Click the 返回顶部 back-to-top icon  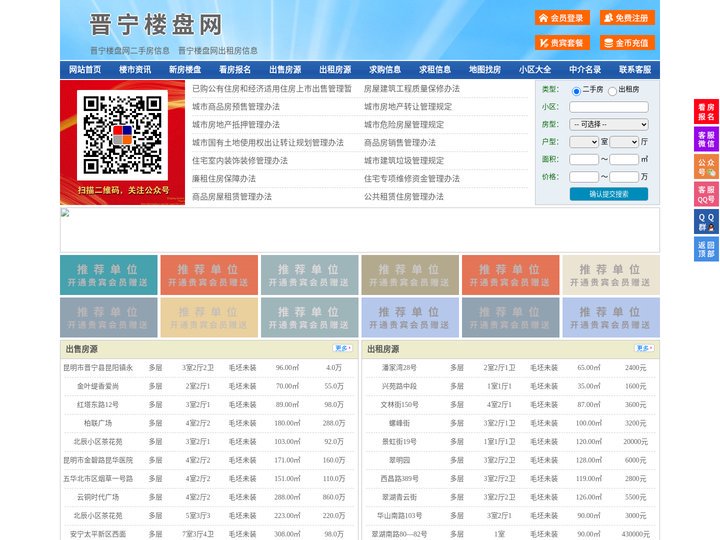(x=706, y=249)
